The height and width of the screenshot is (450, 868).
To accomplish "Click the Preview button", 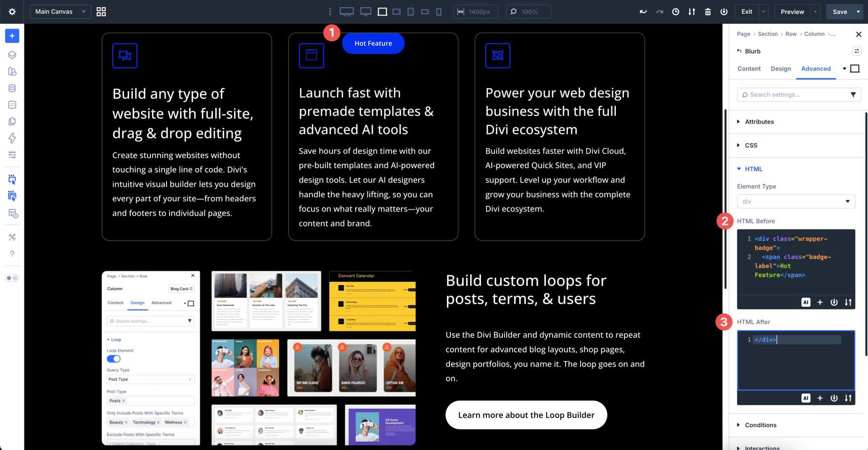I will (x=793, y=12).
